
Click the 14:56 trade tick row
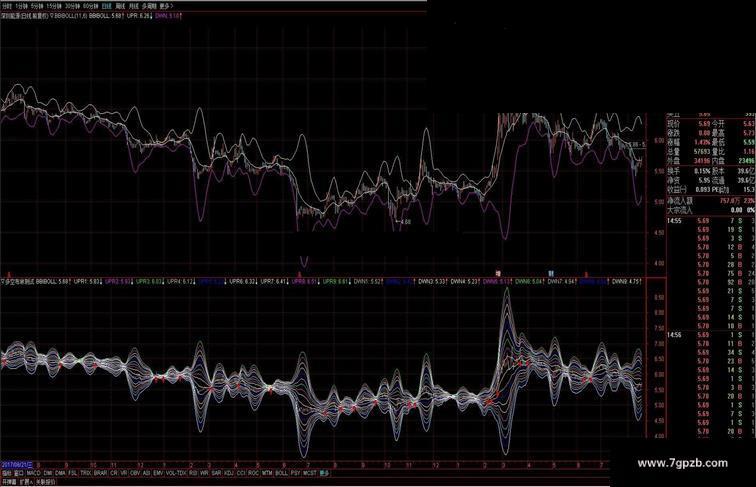711,335
